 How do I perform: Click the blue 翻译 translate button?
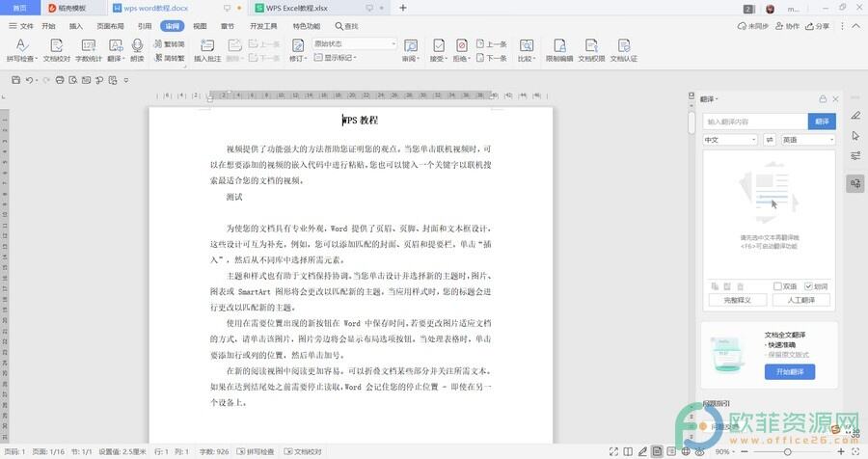click(822, 121)
